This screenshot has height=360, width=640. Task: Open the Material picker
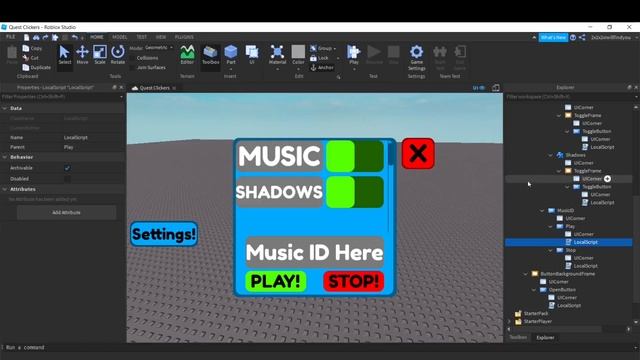pos(278,55)
